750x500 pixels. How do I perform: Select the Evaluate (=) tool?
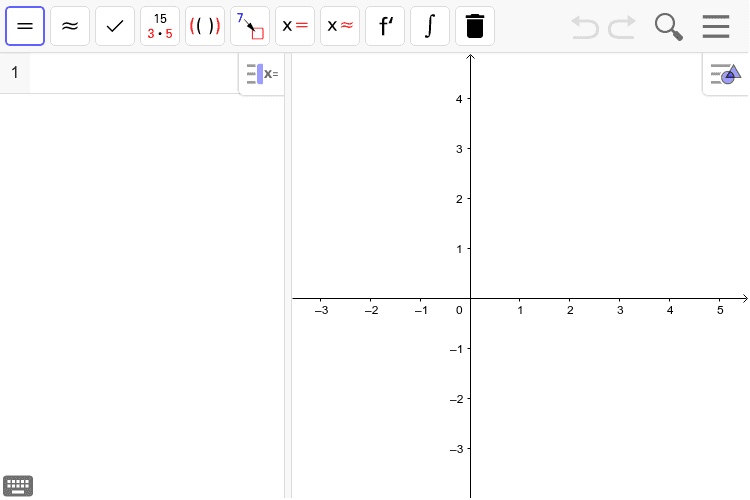click(25, 26)
